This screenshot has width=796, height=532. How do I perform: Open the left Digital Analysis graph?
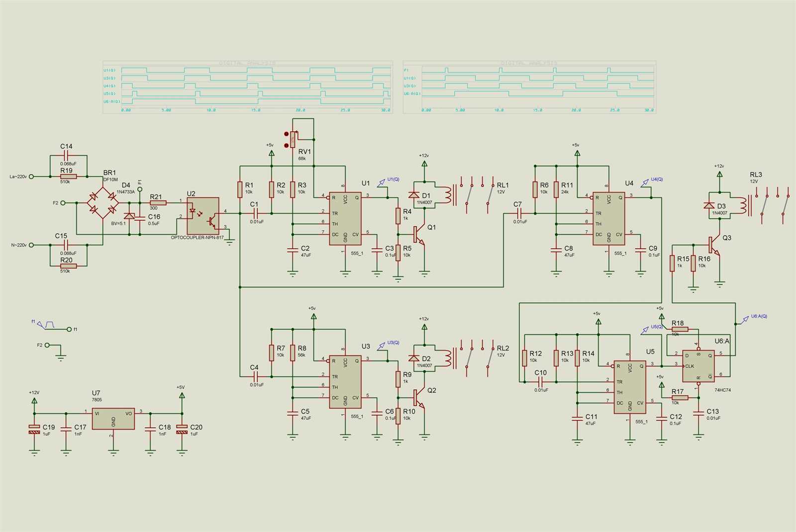tap(248, 87)
